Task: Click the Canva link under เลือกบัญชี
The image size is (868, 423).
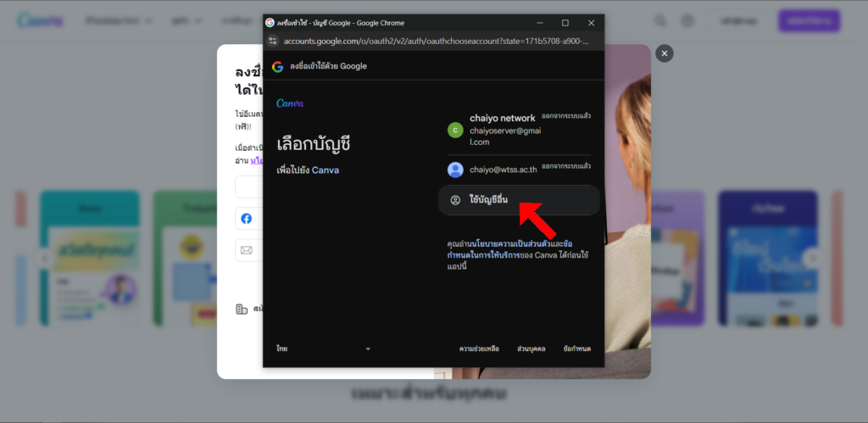Action: coord(325,170)
